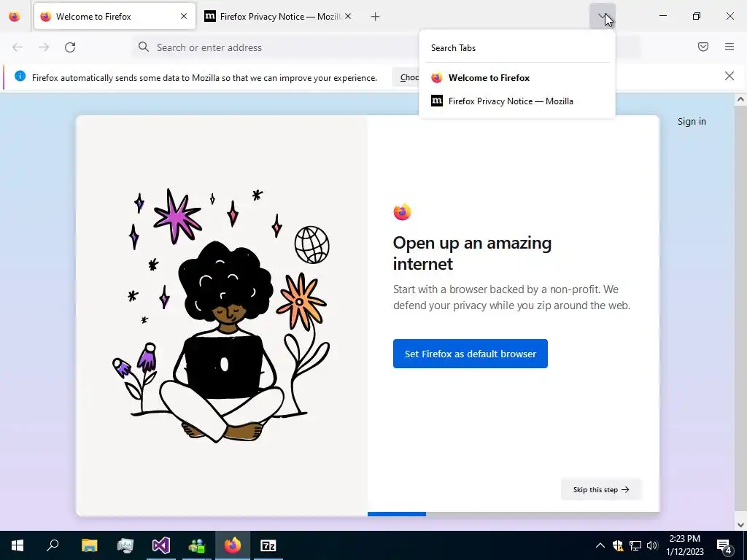Open the network tray icon
The image size is (747, 560).
point(635,545)
